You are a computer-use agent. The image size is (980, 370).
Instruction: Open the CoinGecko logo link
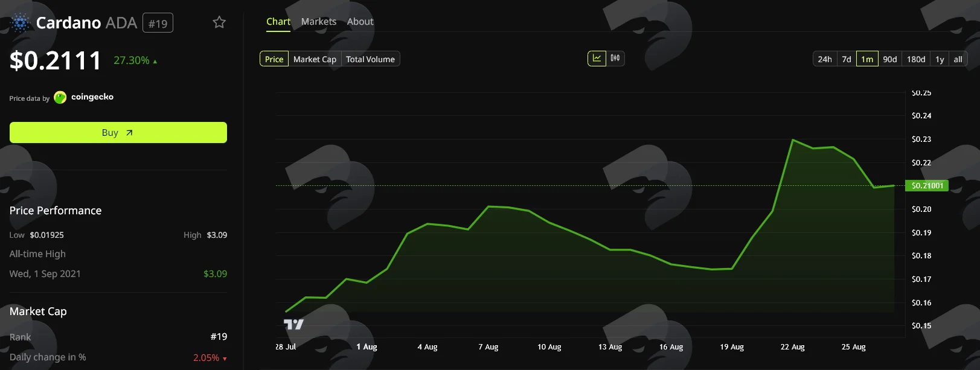84,97
